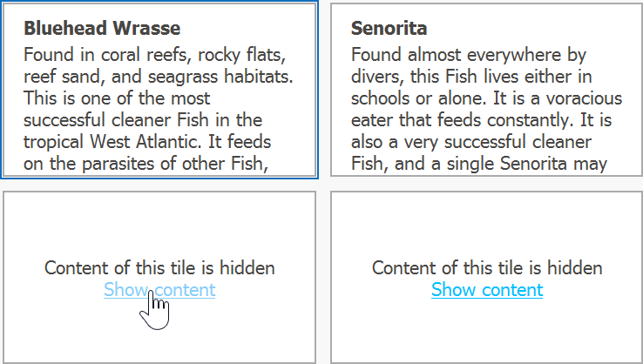This screenshot has width=643, height=364.
Task: Click the "successful cleaner Fish in the" line
Action: click(143, 119)
